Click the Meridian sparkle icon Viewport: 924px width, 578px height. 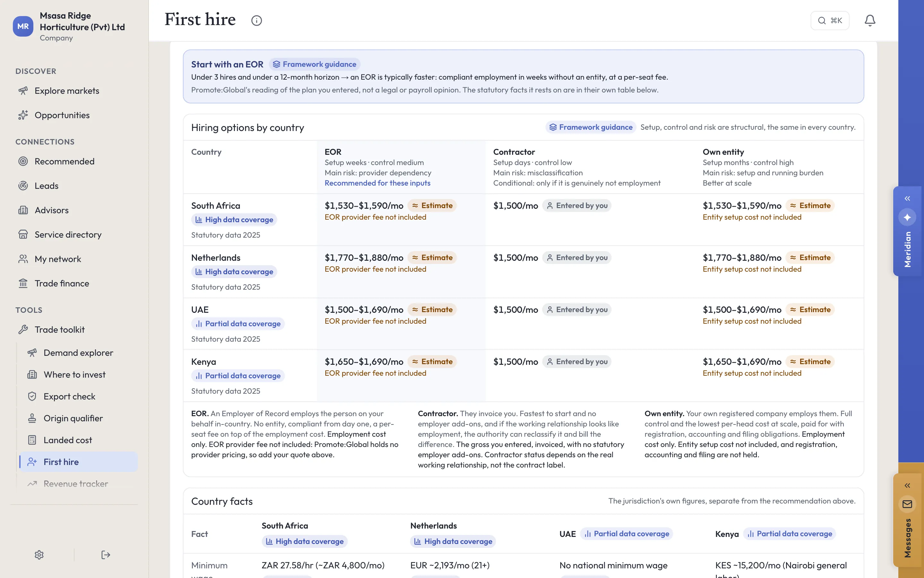click(x=907, y=217)
